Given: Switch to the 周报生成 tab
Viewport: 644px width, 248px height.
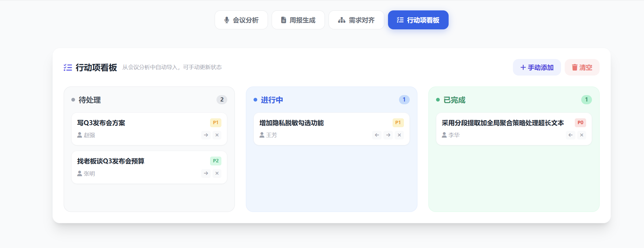Looking at the screenshot, I should click(x=298, y=20).
